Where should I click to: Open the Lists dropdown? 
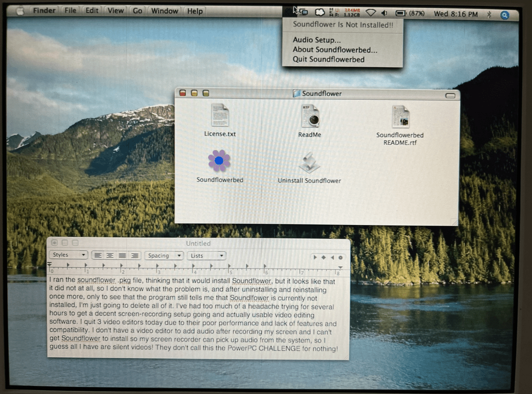coord(206,256)
